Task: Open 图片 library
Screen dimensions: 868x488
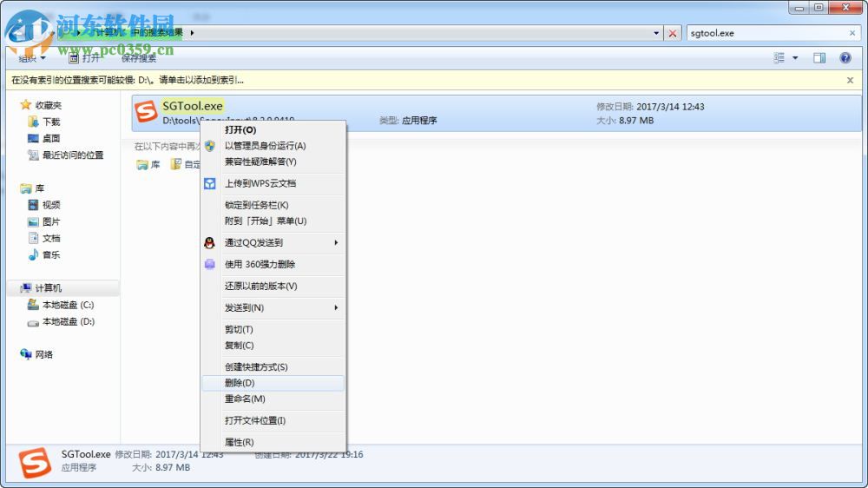Action: click(x=51, y=221)
